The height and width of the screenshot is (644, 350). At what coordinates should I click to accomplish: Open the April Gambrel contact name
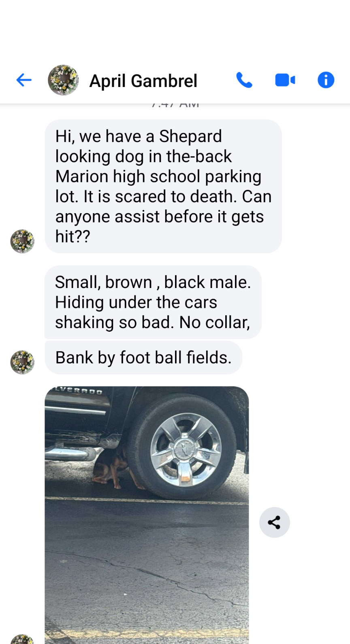coord(143,81)
